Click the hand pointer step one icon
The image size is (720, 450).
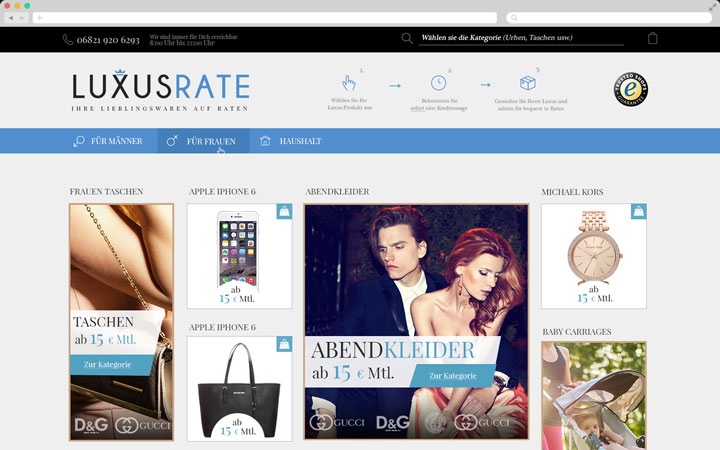coord(349,83)
